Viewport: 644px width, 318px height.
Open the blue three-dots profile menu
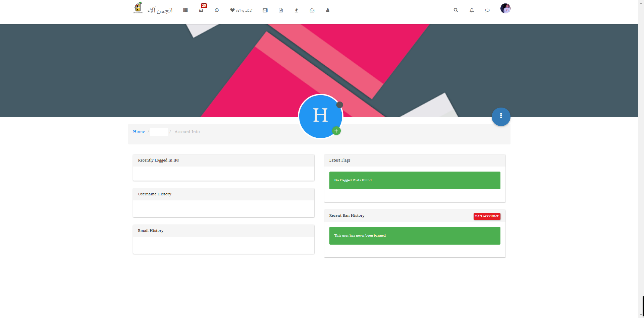[x=501, y=117]
